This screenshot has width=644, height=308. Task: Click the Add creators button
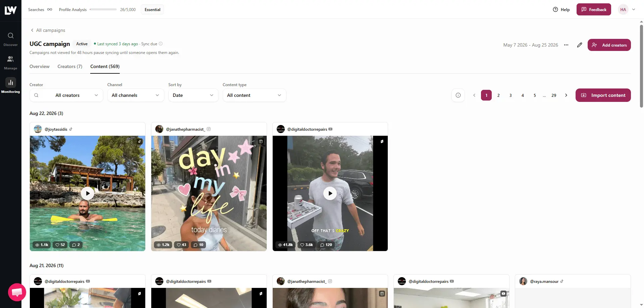(x=609, y=45)
